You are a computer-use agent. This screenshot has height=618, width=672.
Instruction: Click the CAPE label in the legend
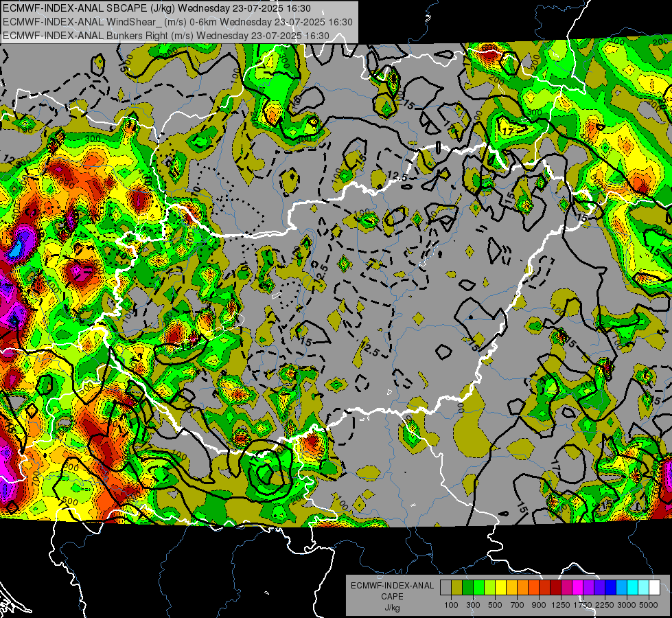click(392, 596)
